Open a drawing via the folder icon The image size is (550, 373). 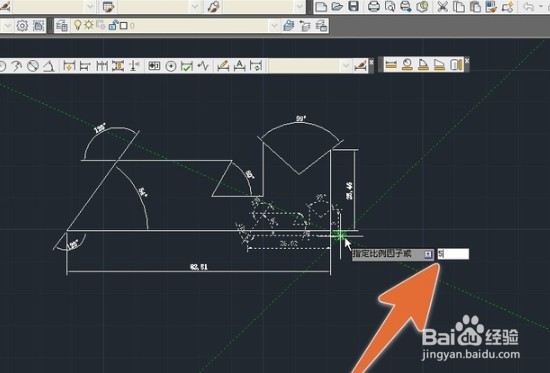tap(337, 6)
